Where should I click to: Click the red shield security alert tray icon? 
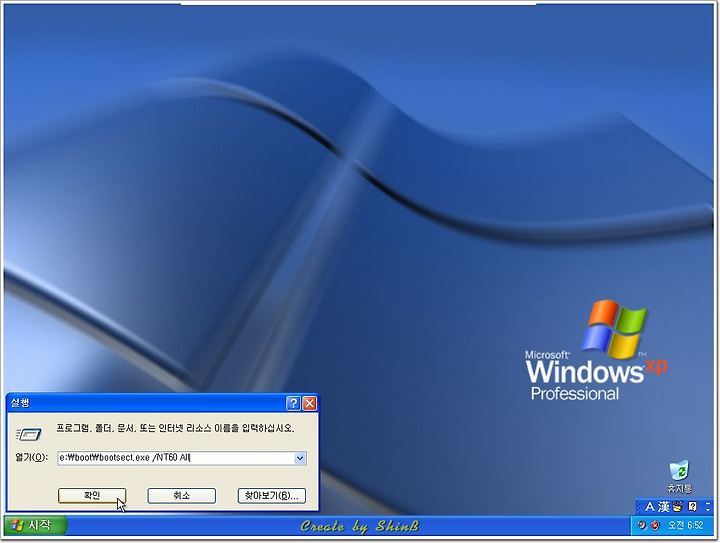point(655,525)
